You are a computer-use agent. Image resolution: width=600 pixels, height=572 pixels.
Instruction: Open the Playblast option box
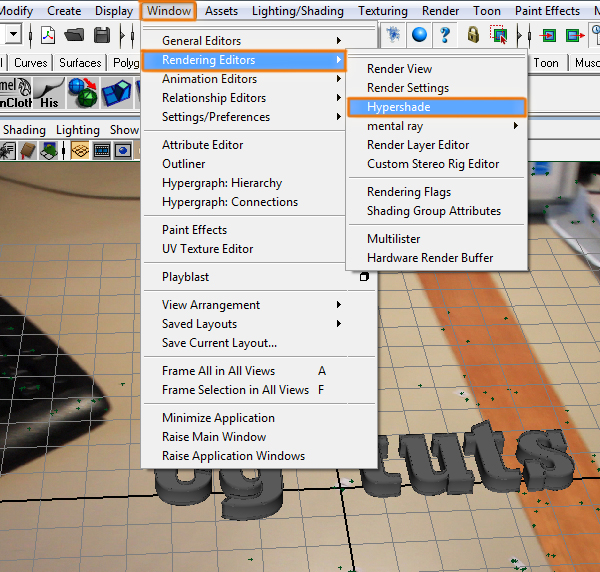(x=364, y=277)
